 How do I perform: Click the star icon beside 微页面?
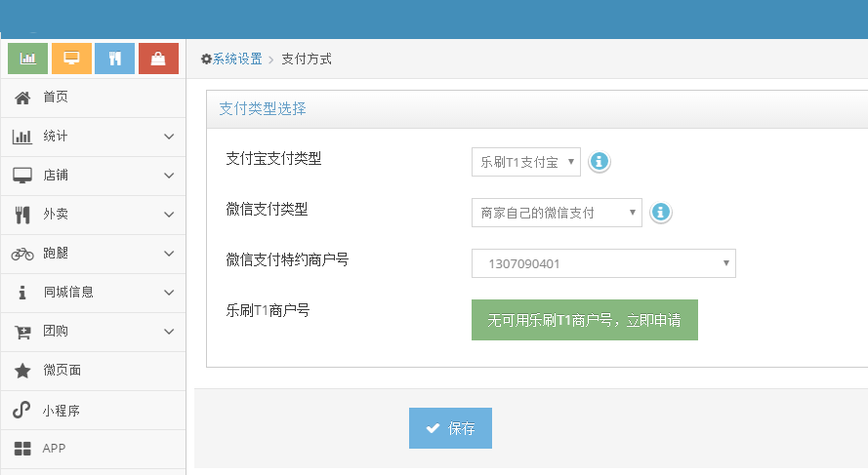pos(22,371)
